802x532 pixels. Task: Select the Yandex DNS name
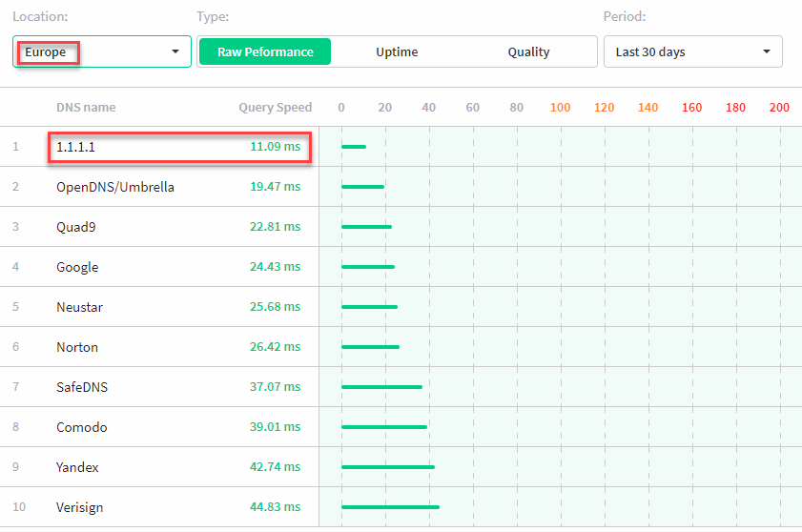pos(77,467)
